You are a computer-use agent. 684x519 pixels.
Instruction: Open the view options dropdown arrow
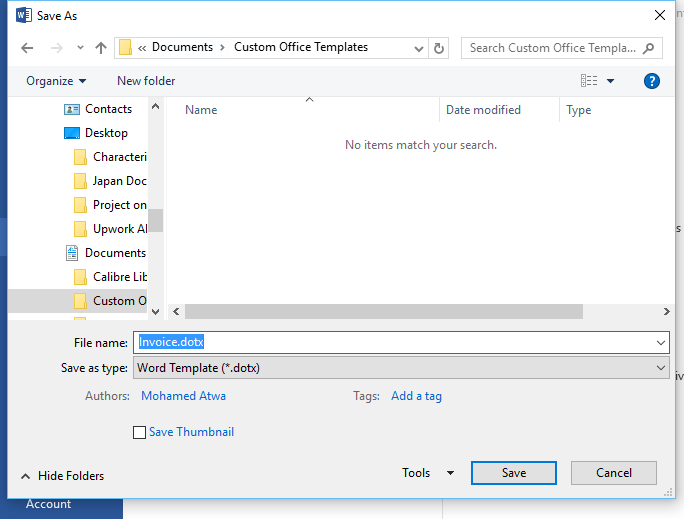point(611,81)
